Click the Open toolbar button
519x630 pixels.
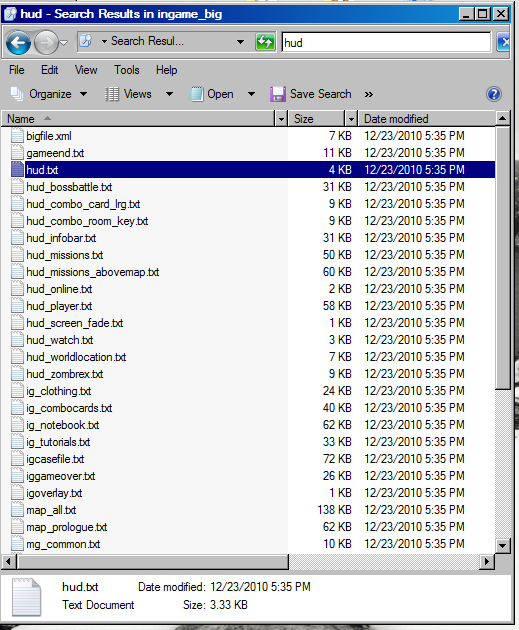[213, 94]
